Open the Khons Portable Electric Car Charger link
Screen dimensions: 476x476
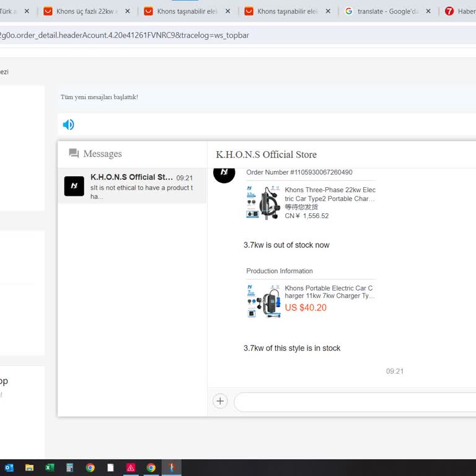click(x=328, y=292)
